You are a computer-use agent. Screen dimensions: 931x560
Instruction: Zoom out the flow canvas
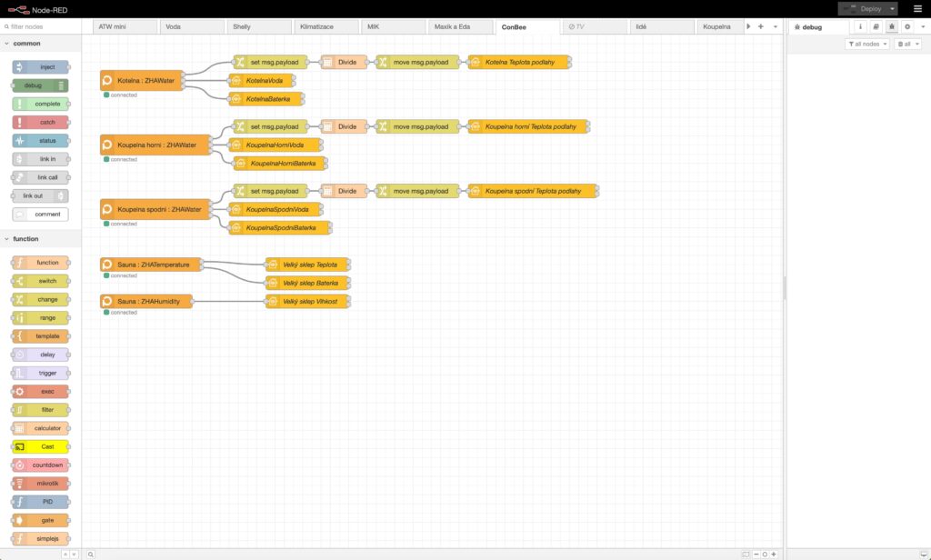tap(756, 554)
